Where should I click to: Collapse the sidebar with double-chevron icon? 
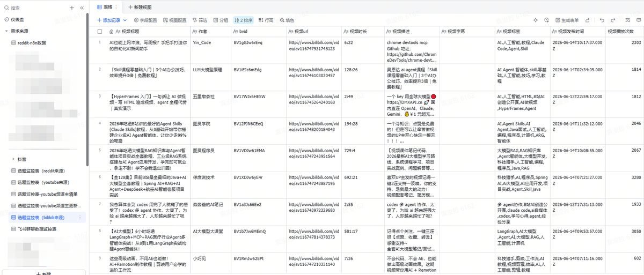point(82,8)
